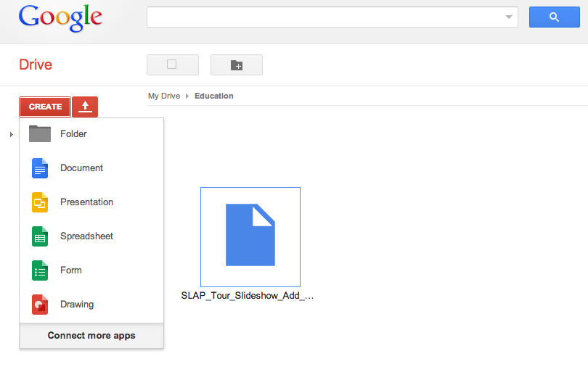Click the Google logo

point(60,18)
